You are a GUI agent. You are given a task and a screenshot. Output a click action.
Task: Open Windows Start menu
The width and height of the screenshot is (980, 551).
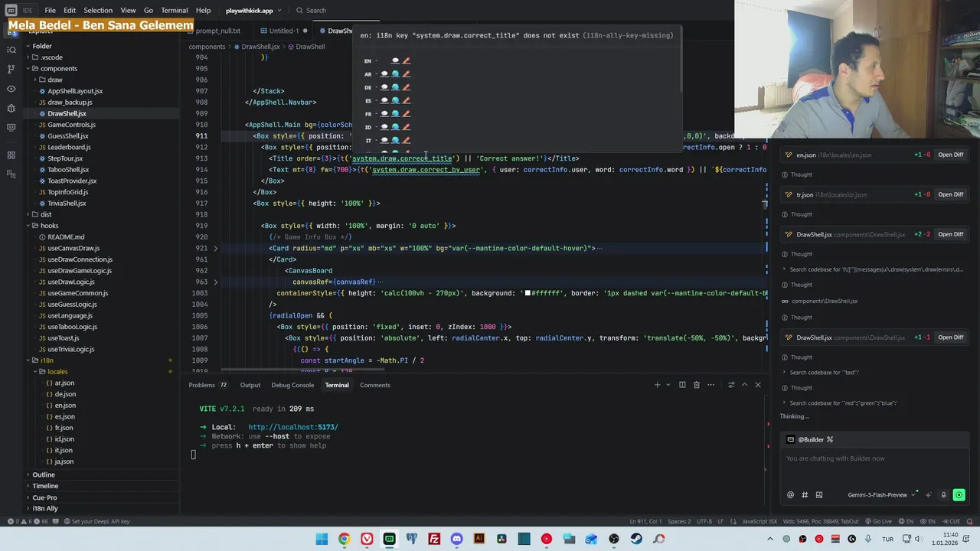coord(322,539)
